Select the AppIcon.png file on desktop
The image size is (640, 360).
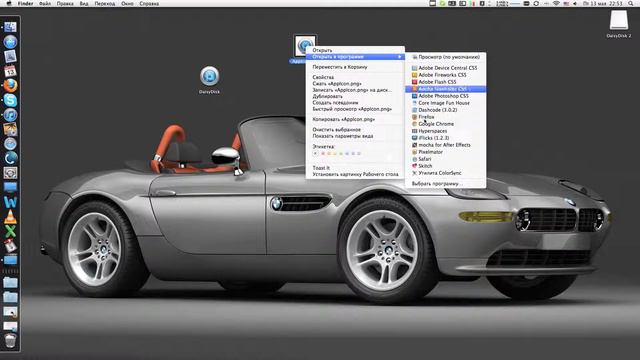pos(304,45)
